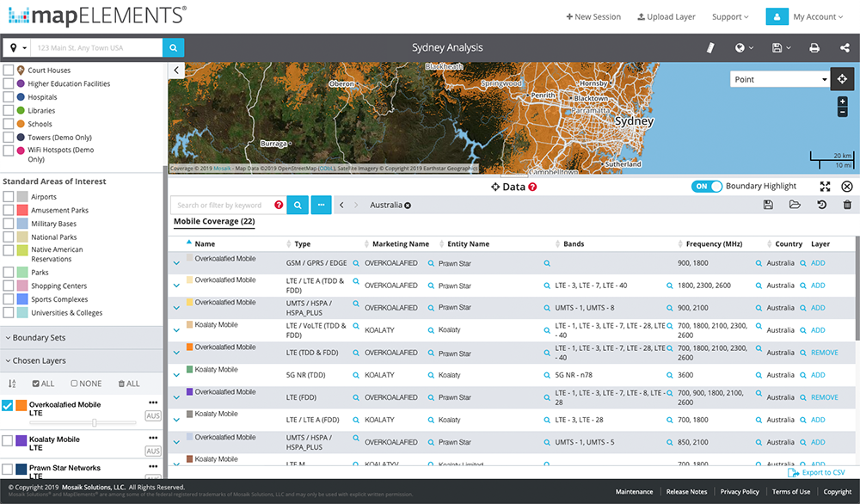Uncheck the Overkoalafied Mobile LTE layer
This screenshot has width=860, height=504.
click(8, 406)
